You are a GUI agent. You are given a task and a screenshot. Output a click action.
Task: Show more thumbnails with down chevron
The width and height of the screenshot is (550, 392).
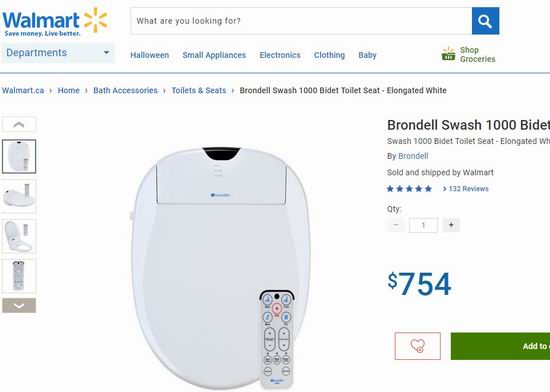coord(19,305)
